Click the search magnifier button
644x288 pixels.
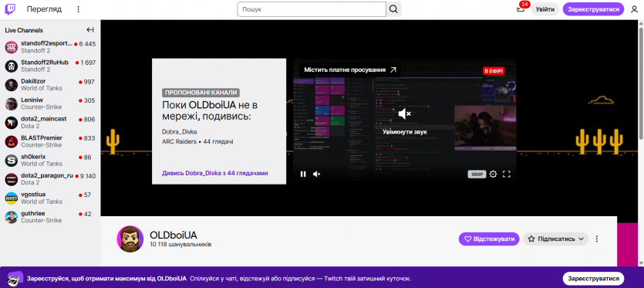(393, 9)
